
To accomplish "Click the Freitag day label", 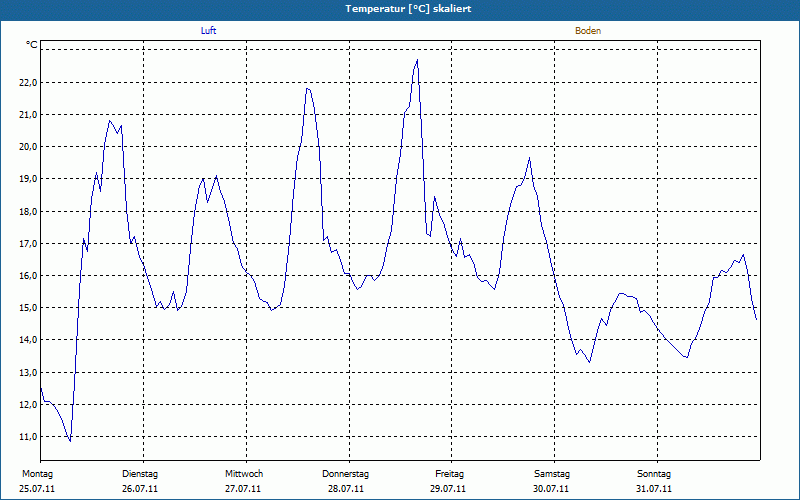I will (x=449, y=474).
